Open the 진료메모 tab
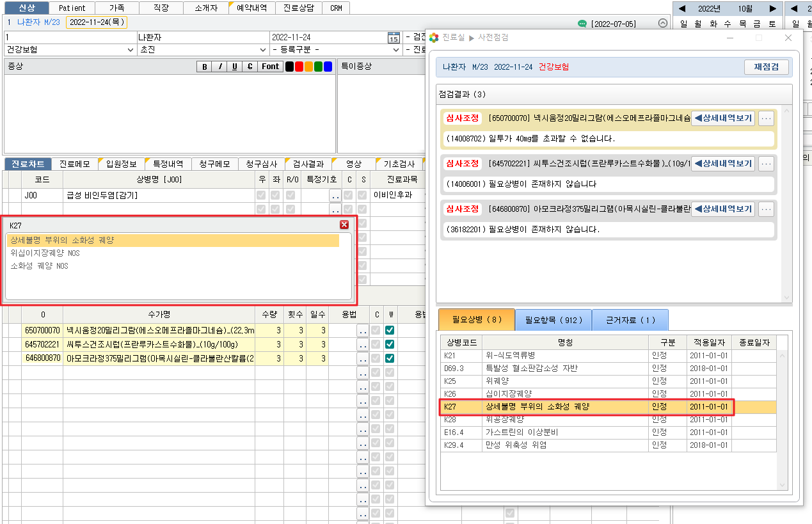 click(x=74, y=164)
